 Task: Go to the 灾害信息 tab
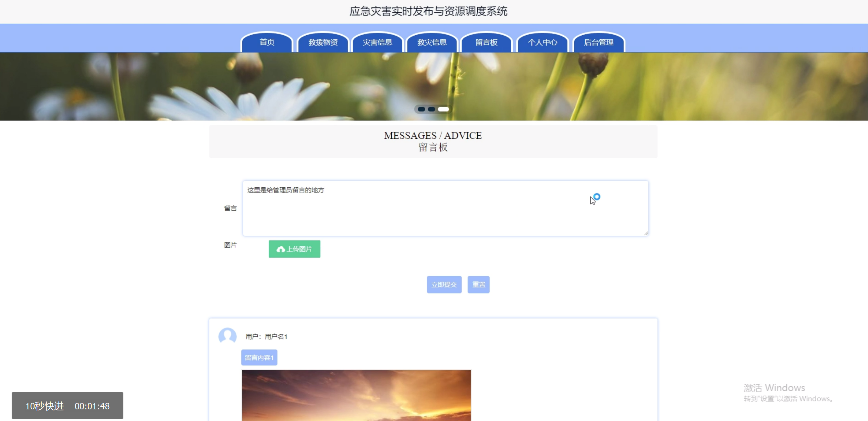pos(377,42)
